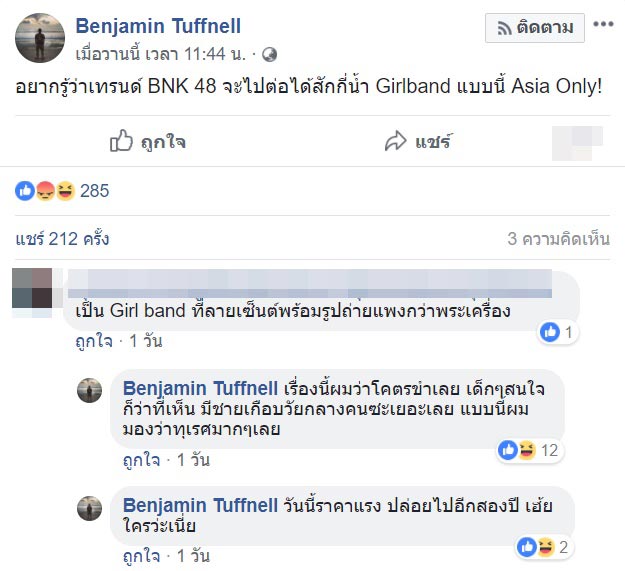Open Benjamin Tuffnell's profile picture in post header

tap(39, 39)
